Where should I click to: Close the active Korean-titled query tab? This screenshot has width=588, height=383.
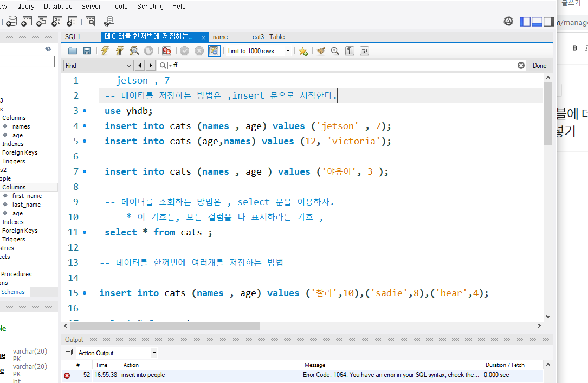[x=203, y=37]
